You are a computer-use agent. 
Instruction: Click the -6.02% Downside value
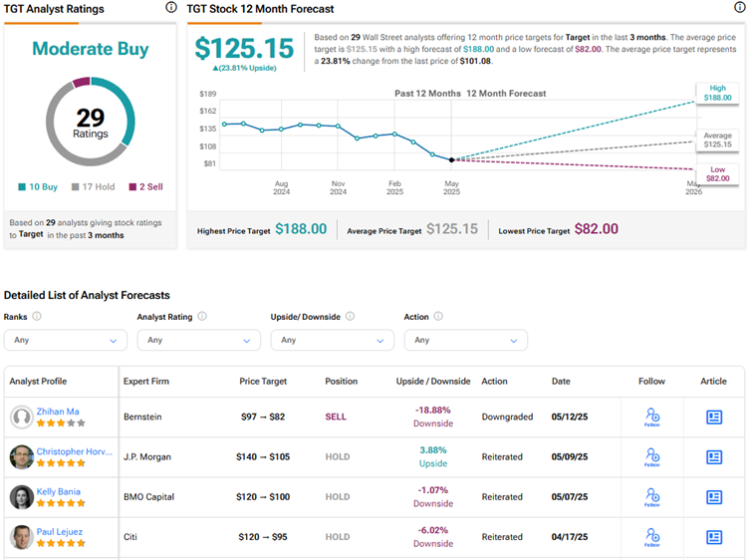(x=433, y=537)
